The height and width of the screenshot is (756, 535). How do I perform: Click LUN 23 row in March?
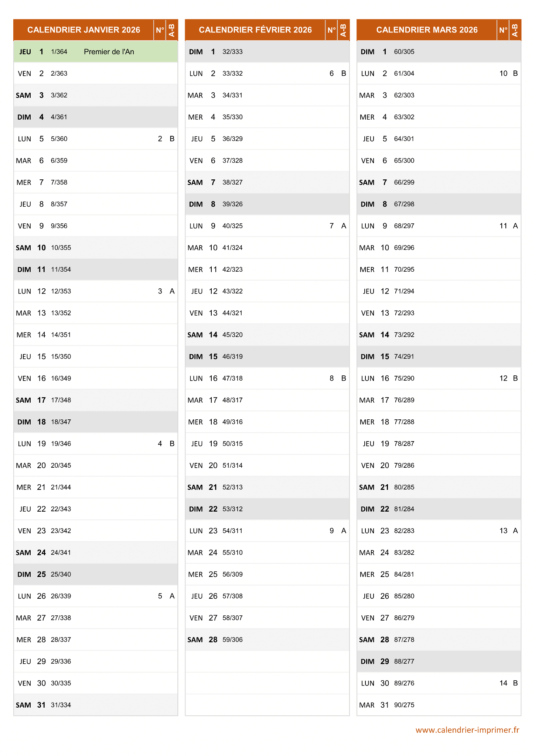pos(439,531)
